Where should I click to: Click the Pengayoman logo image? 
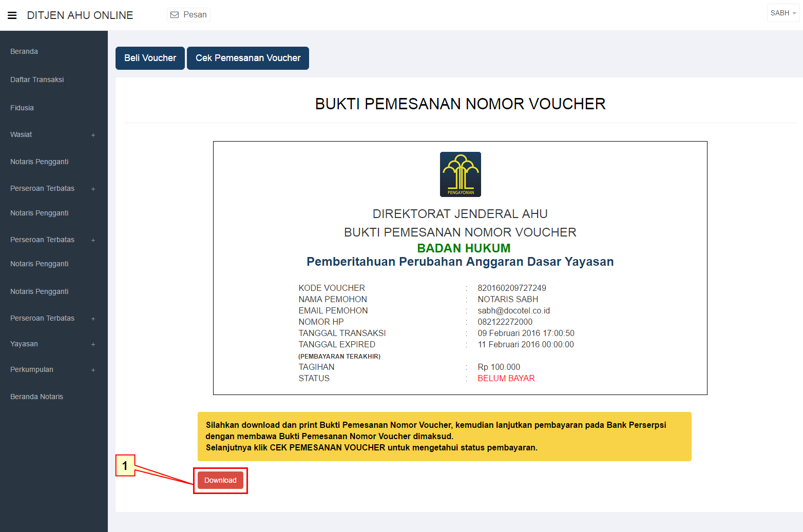point(460,174)
